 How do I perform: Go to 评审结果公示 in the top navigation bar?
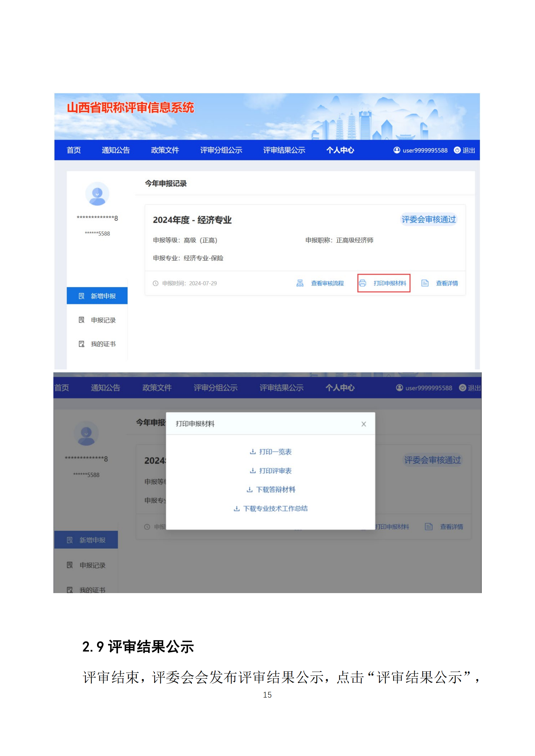[x=284, y=150]
